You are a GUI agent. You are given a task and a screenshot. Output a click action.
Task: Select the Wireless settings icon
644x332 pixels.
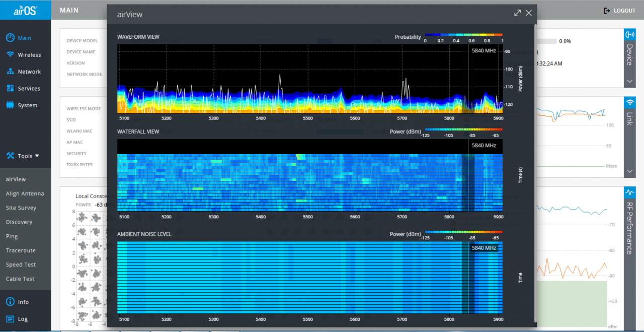tap(10, 55)
